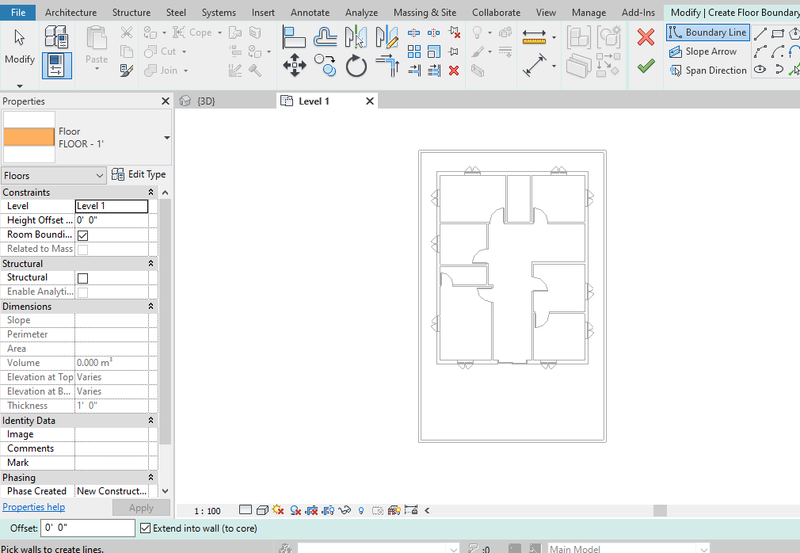Click the Edit Type button

[139, 174]
